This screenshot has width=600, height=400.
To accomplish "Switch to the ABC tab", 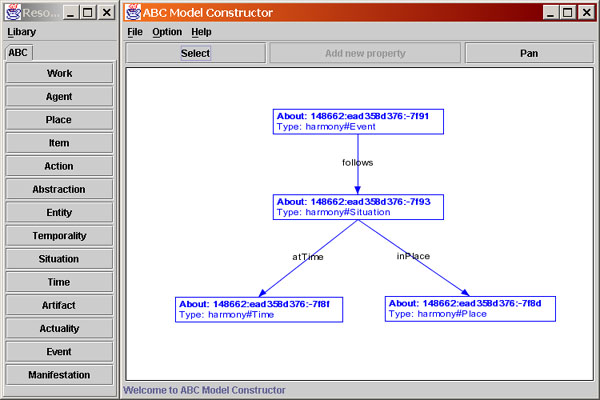I will point(18,53).
